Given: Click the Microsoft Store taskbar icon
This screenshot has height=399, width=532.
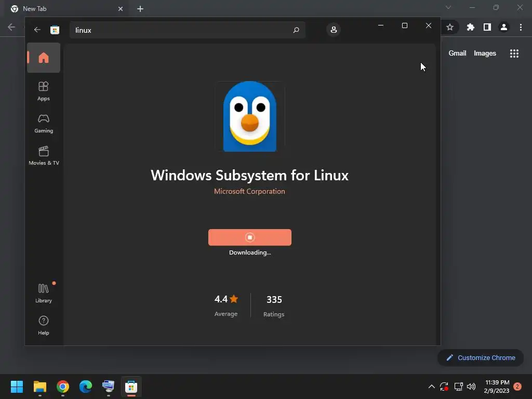Looking at the screenshot, I should 131,387.
